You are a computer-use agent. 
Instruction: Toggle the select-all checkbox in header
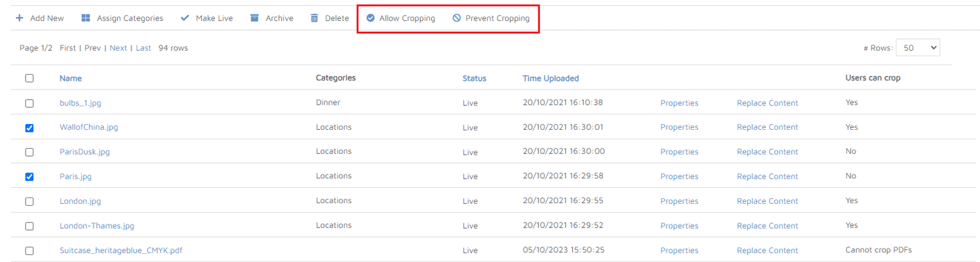(29, 79)
